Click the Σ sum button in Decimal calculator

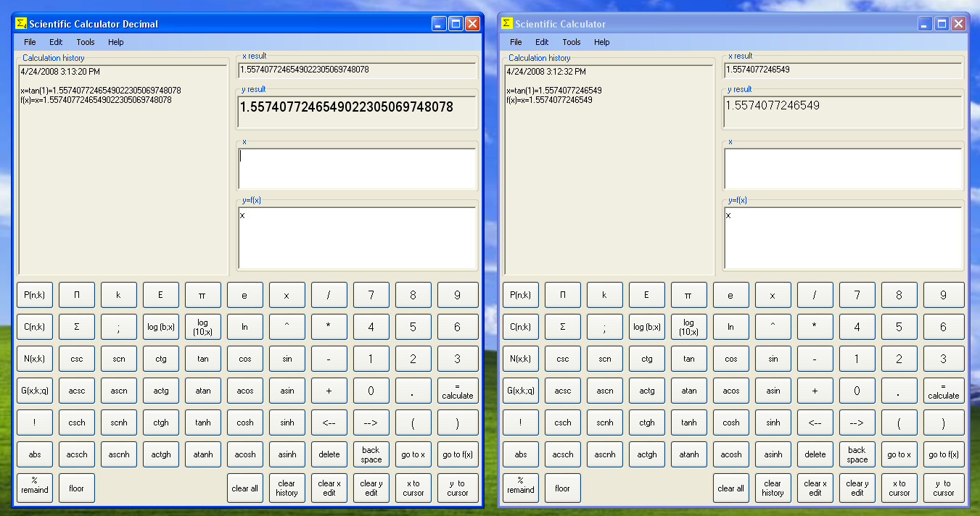(x=77, y=327)
